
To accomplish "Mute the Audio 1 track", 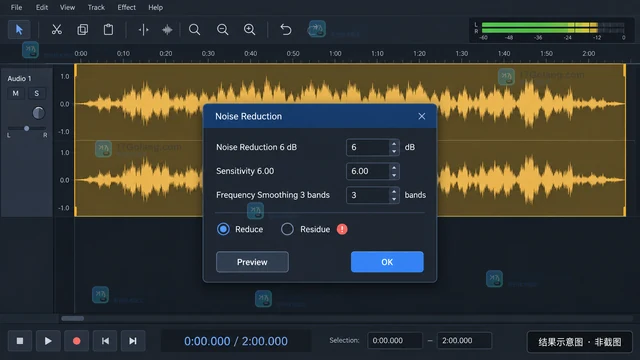I will (16, 93).
